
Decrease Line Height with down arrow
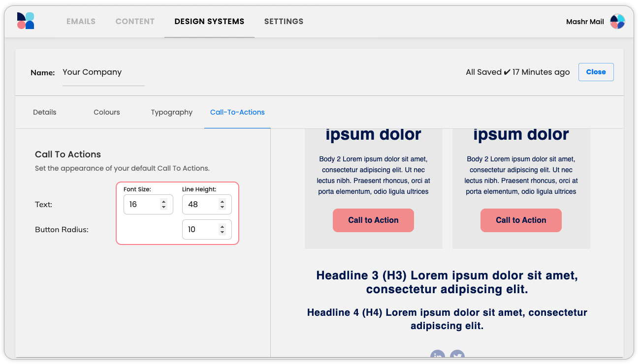point(222,207)
